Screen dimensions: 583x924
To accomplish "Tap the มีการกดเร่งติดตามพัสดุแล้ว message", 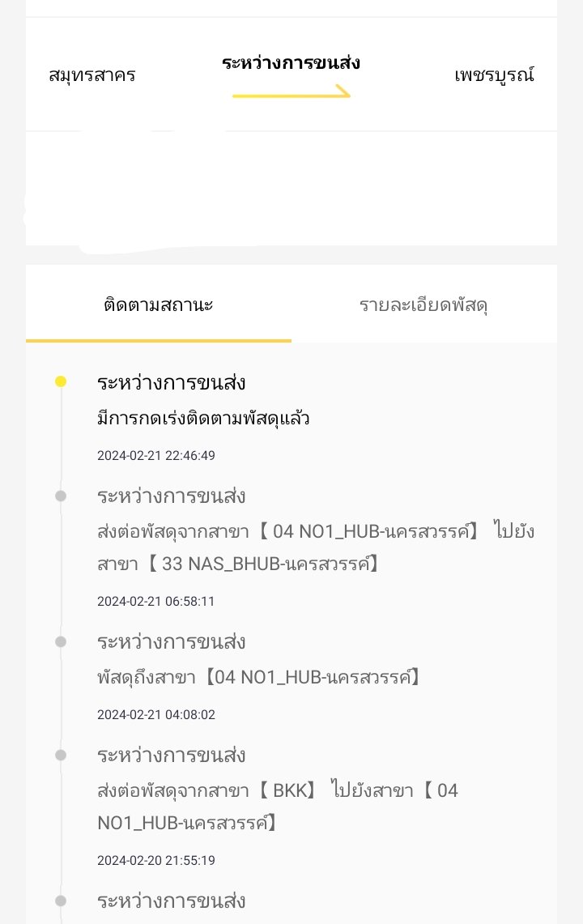I will (x=203, y=418).
